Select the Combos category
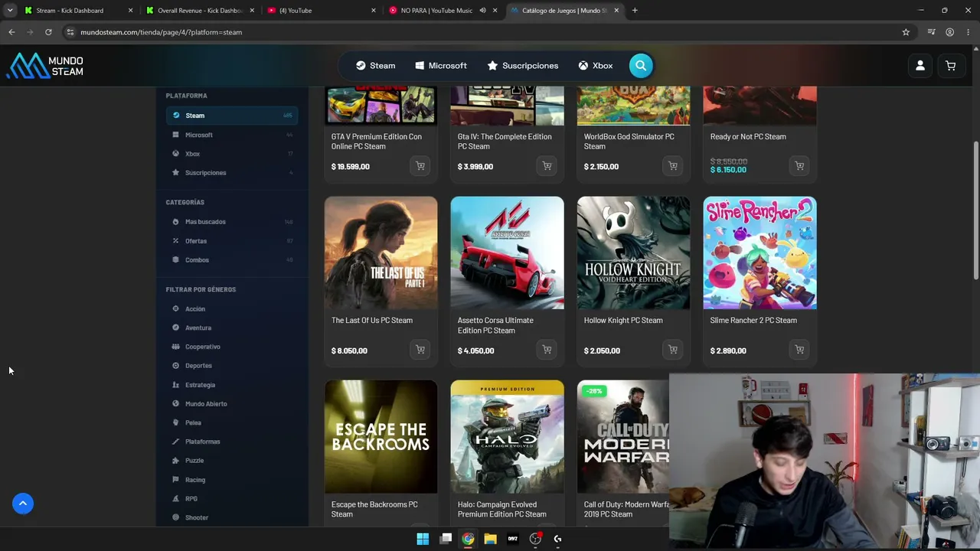The width and height of the screenshot is (980, 551). [232, 260]
